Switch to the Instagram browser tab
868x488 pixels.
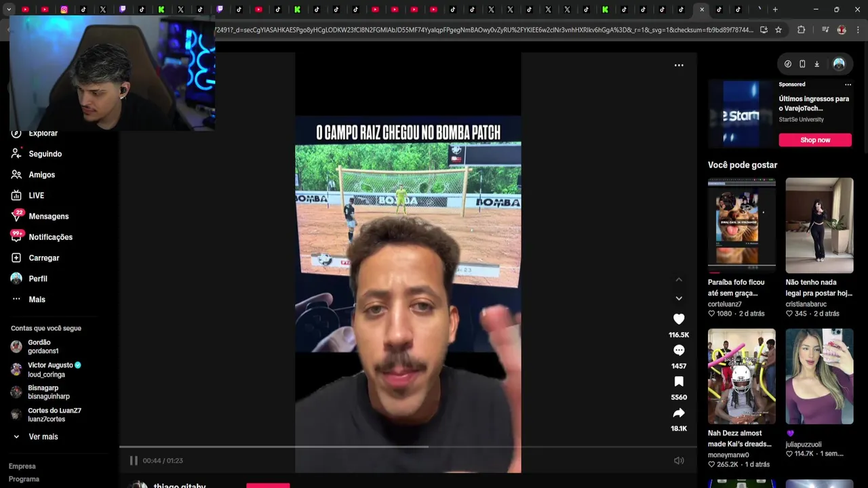click(x=64, y=9)
